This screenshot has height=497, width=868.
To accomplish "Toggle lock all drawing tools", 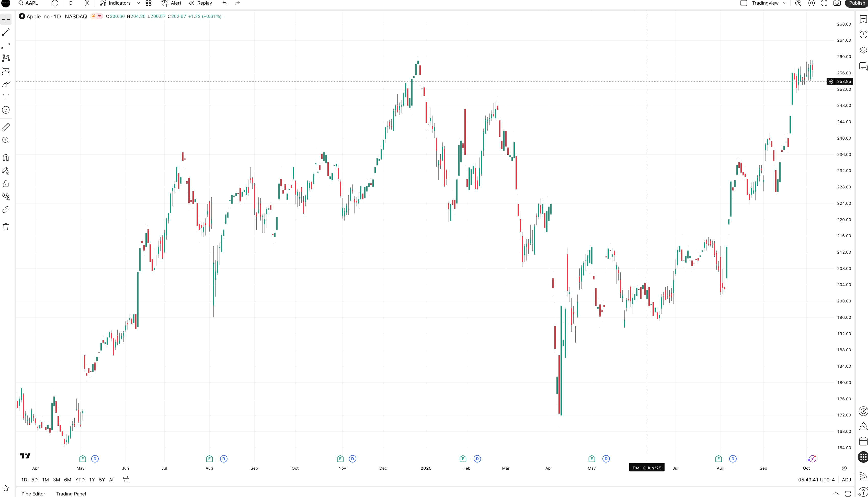I will 6,184.
